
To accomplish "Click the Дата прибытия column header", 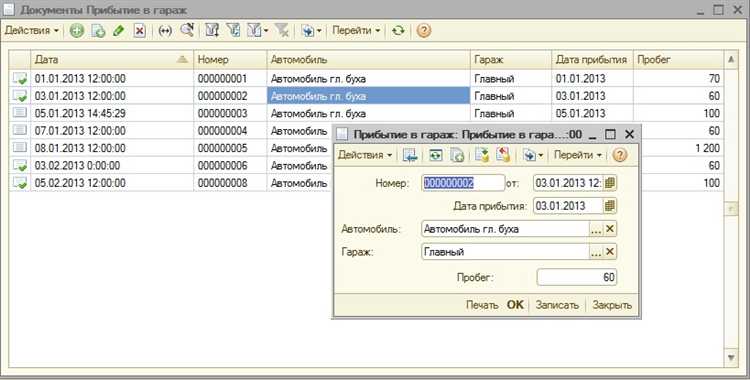I will (x=592, y=60).
